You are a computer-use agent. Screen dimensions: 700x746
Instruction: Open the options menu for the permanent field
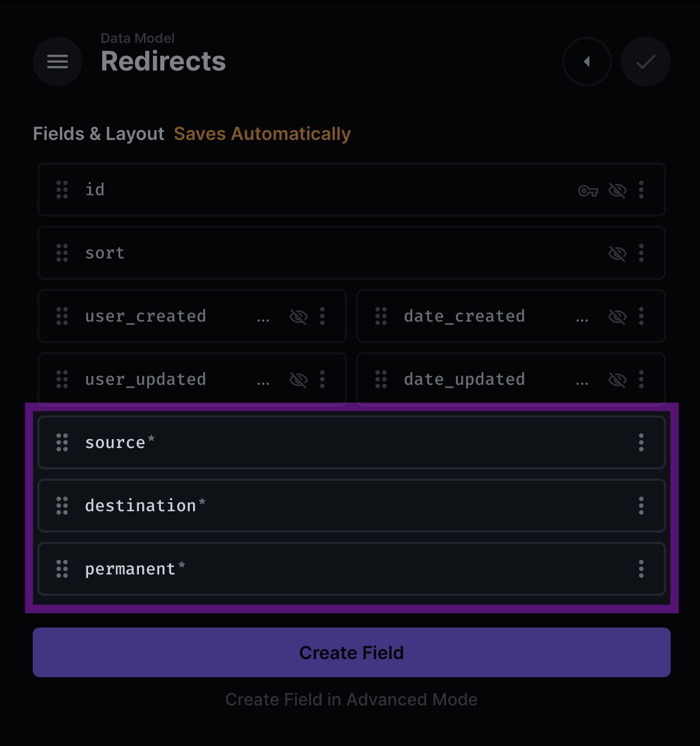point(641,569)
